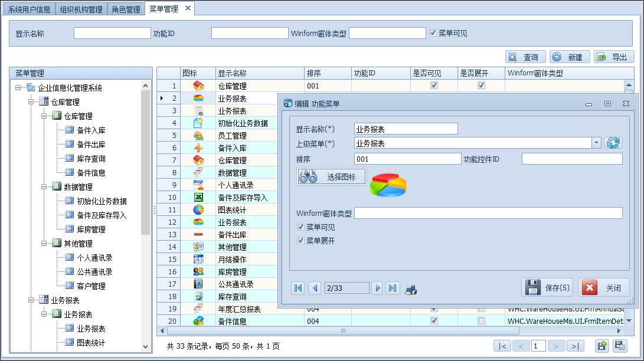Toggle 是否展开 checkbox in row 20
Image resolution: width=644 pixels, height=361 pixels.
pos(481,320)
